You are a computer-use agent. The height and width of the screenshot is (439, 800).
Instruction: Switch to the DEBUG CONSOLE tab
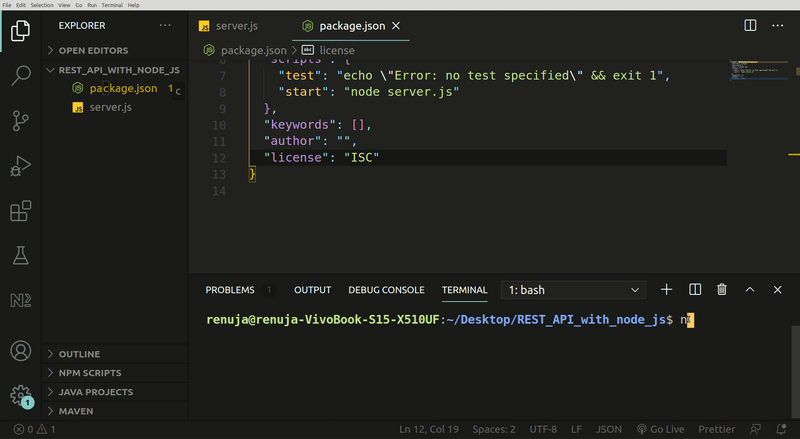386,290
